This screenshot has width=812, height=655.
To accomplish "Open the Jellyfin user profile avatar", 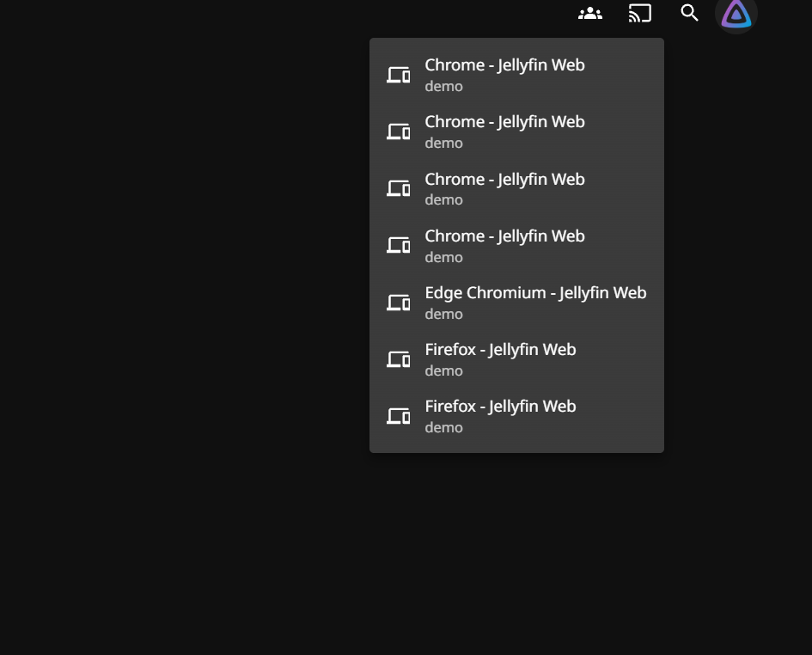I will [x=736, y=14].
